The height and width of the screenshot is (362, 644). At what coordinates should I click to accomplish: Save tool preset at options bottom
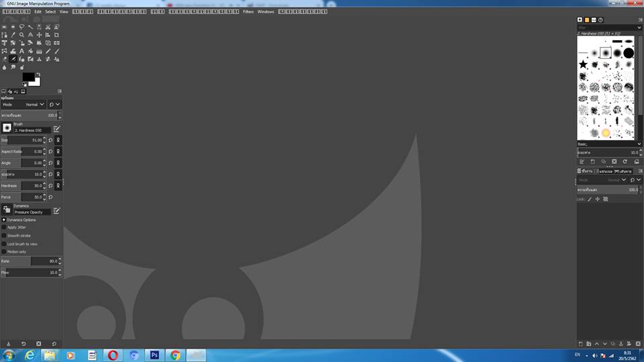click(x=8, y=343)
